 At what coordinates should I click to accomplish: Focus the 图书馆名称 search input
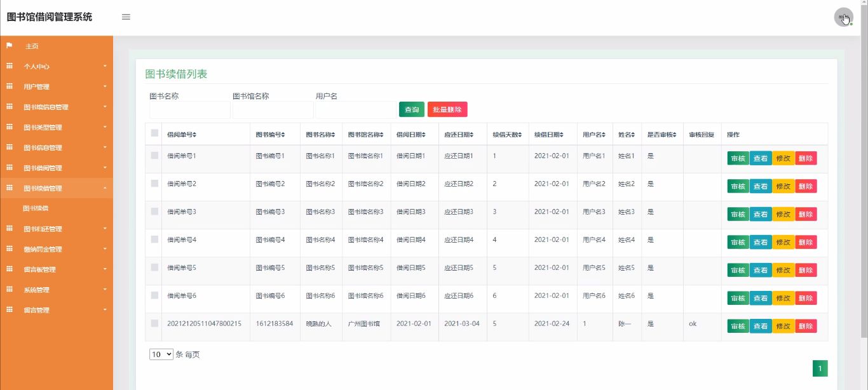pyautogui.click(x=273, y=110)
